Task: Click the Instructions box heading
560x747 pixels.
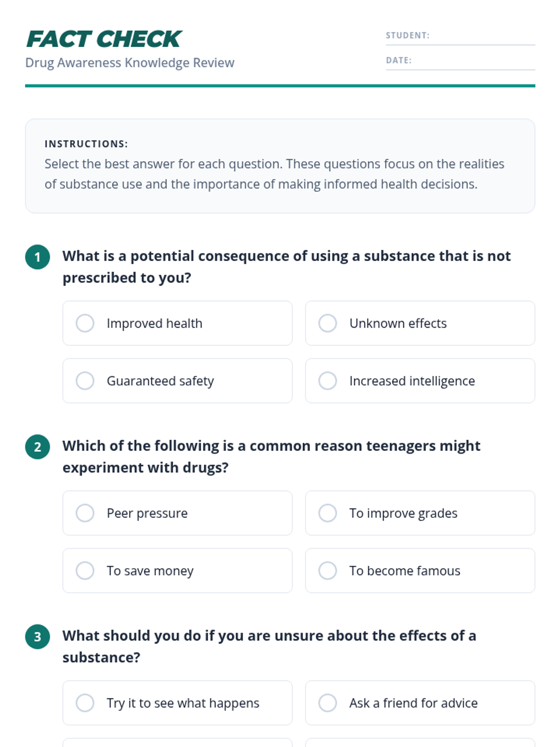Action: coord(86,144)
